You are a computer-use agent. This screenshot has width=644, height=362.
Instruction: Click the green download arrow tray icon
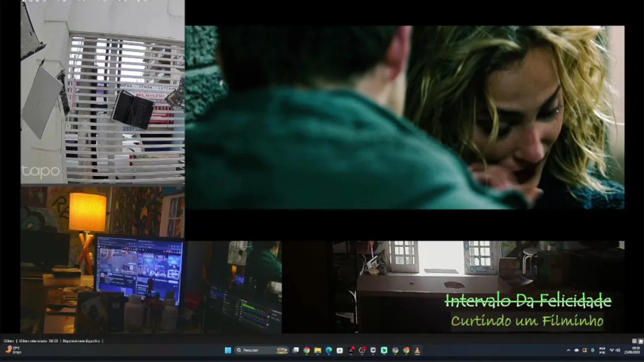[x=593, y=350]
